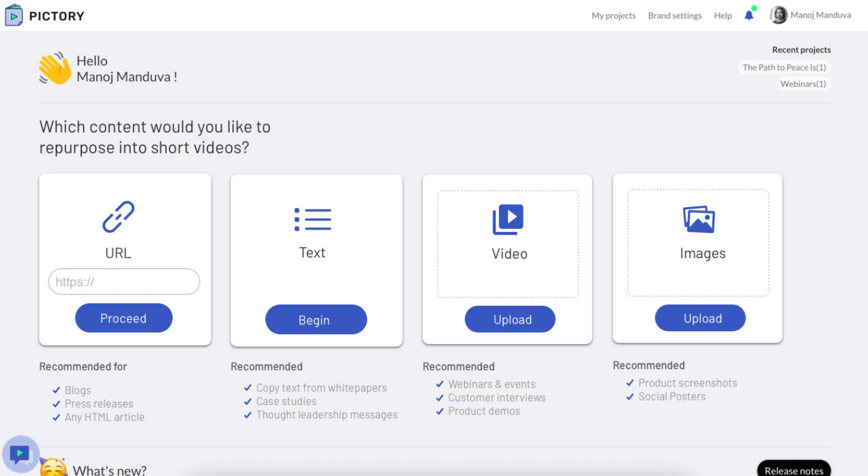Click the URL chain link icon
Viewport: 868px width, 476px height.
coord(118,217)
